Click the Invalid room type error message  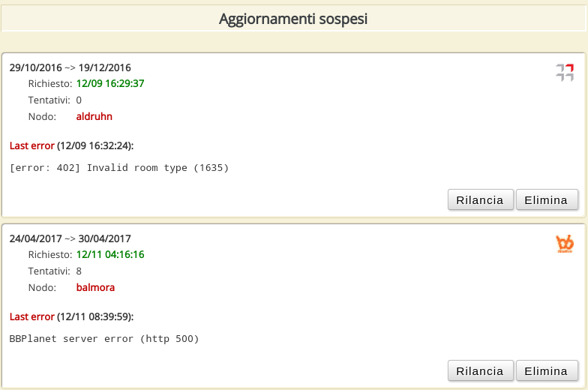click(118, 168)
